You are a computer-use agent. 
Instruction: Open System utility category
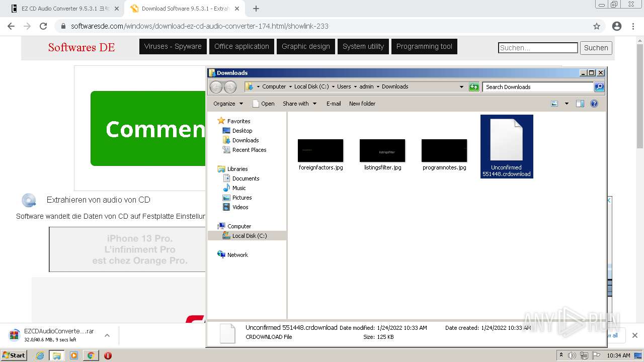(363, 46)
